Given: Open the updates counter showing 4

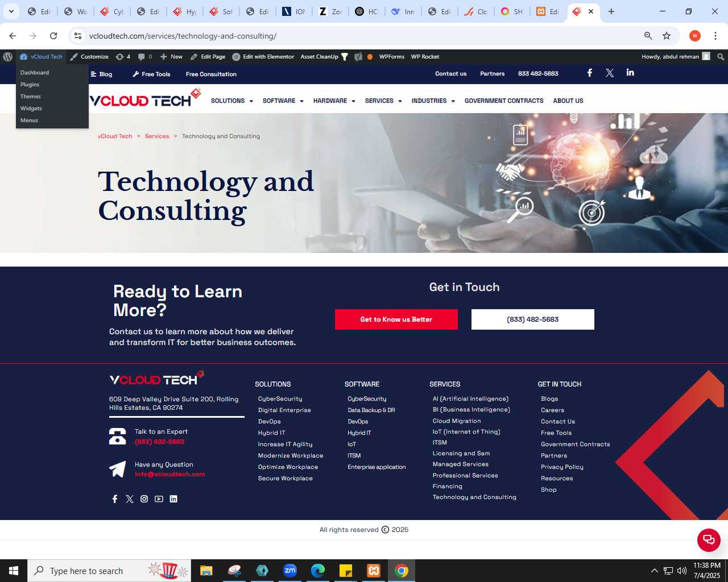Looking at the screenshot, I should pos(123,57).
